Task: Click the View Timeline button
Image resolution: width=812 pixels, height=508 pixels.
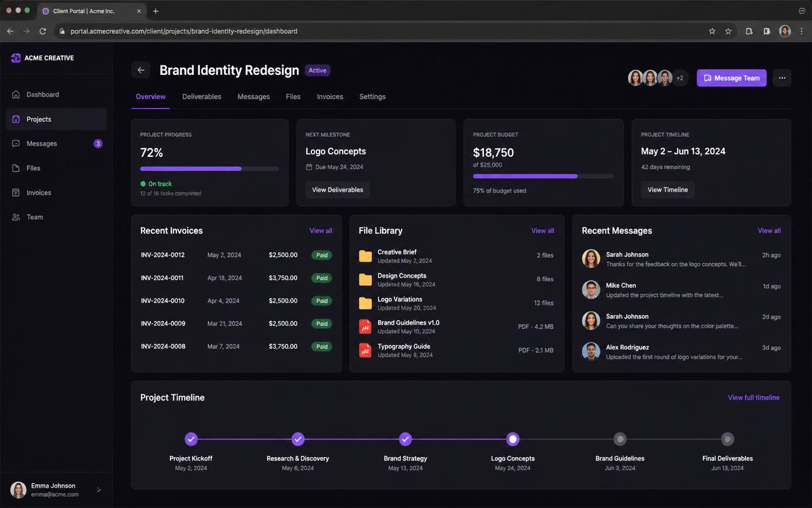Action: [x=667, y=190]
